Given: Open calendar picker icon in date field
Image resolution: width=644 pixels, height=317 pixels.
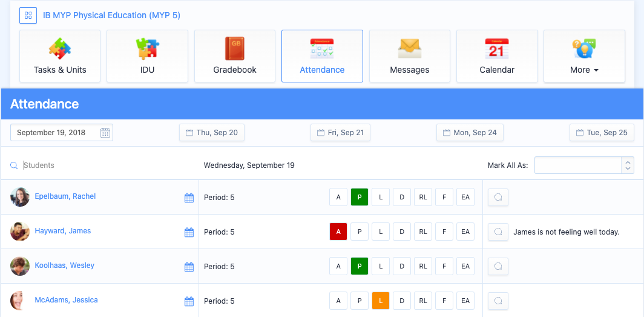Looking at the screenshot, I should [x=105, y=133].
